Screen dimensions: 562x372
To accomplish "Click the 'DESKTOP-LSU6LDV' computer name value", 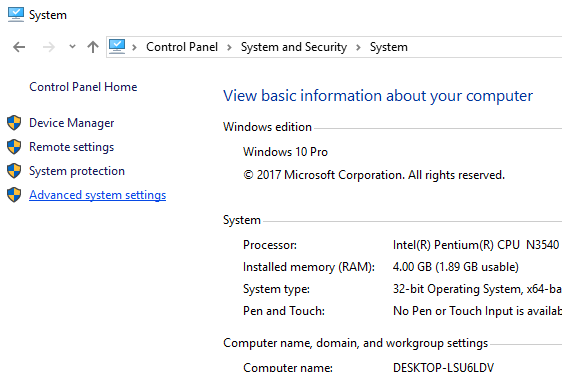I will pyautogui.click(x=443, y=367).
